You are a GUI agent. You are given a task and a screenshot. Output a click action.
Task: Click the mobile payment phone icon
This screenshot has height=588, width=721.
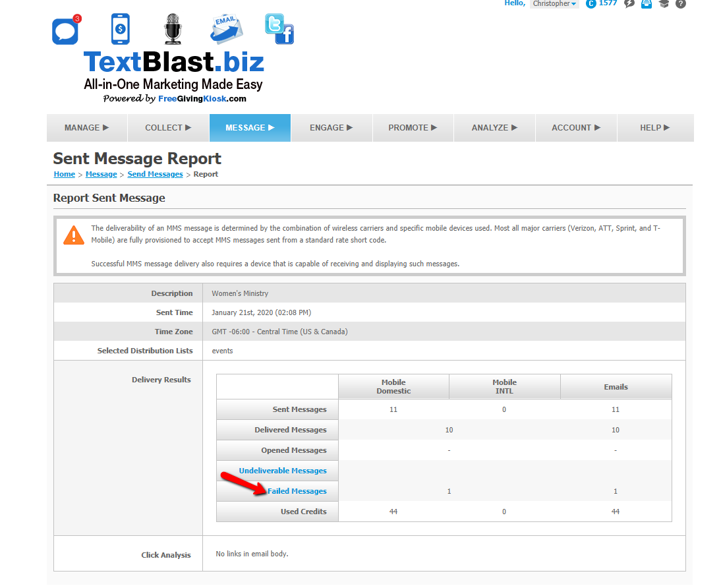pyautogui.click(x=121, y=29)
